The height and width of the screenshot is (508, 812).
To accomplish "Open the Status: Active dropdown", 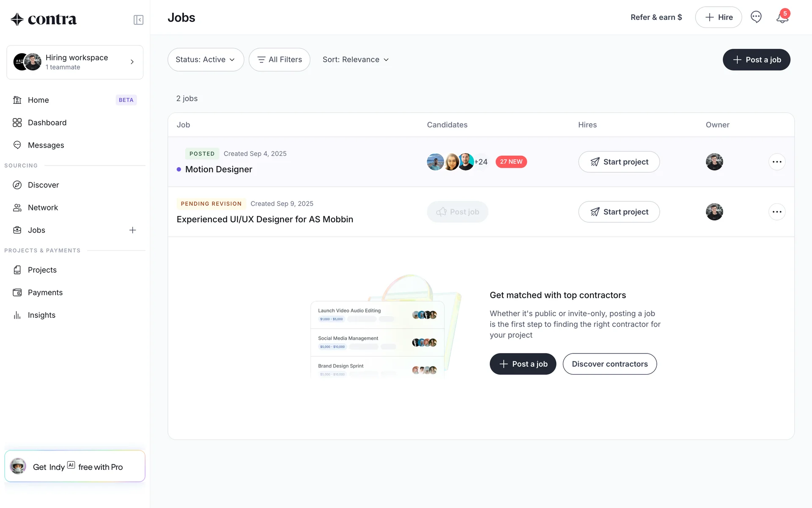I will pyautogui.click(x=206, y=60).
